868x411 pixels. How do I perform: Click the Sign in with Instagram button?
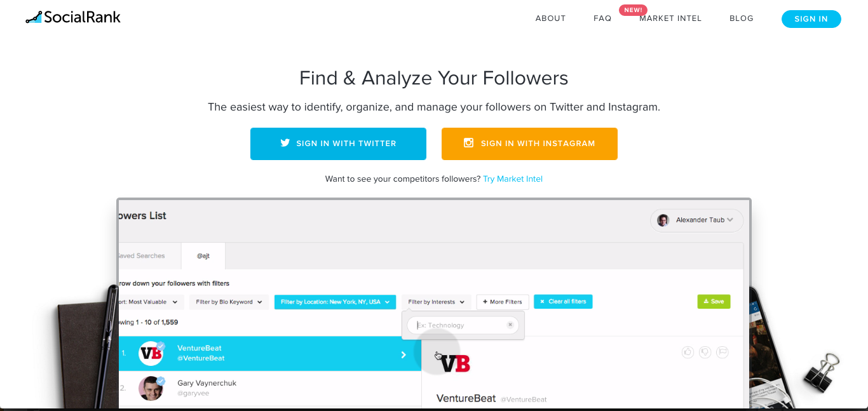click(x=529, y=144)
